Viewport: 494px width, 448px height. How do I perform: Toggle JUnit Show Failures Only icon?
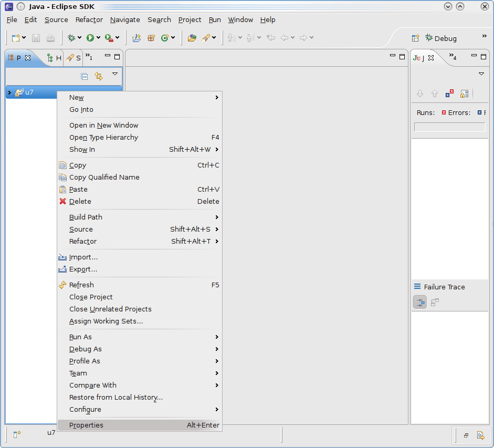pyautogui.click(x=449, y=93)
